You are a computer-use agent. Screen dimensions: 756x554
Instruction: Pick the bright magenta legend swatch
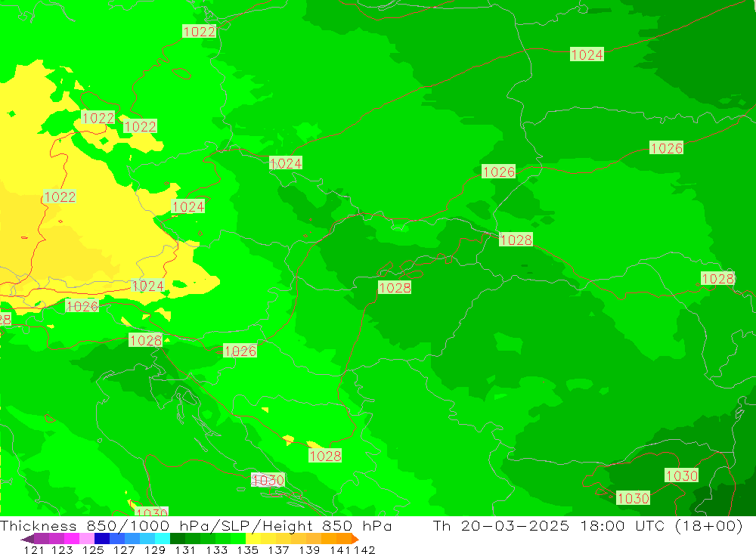[71, 538]
